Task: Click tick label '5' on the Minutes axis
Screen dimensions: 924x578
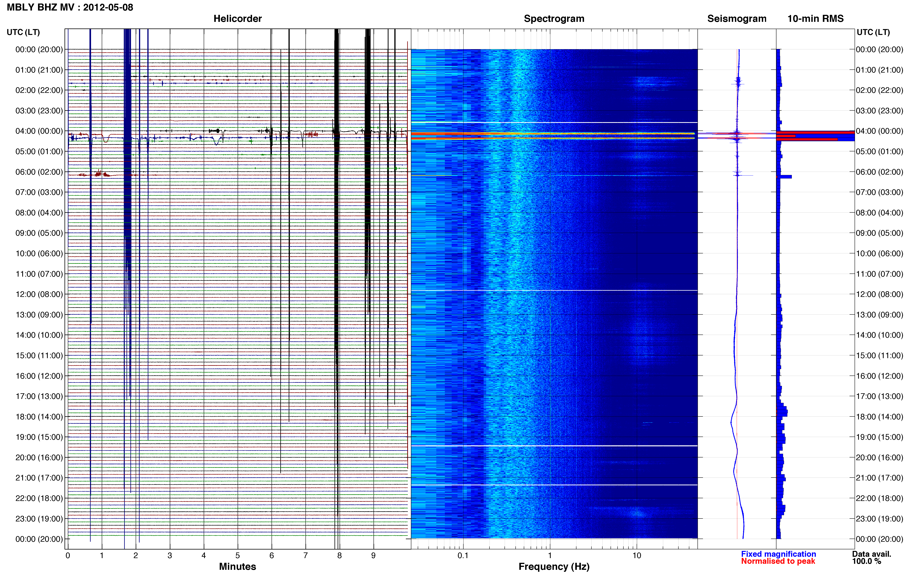Action: pyautogui.click(x=238, y=555)
